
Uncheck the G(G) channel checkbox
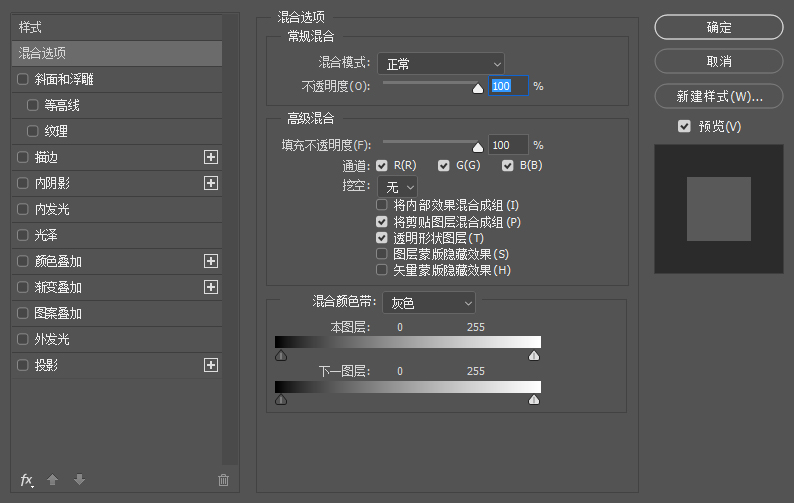[444, 166]
